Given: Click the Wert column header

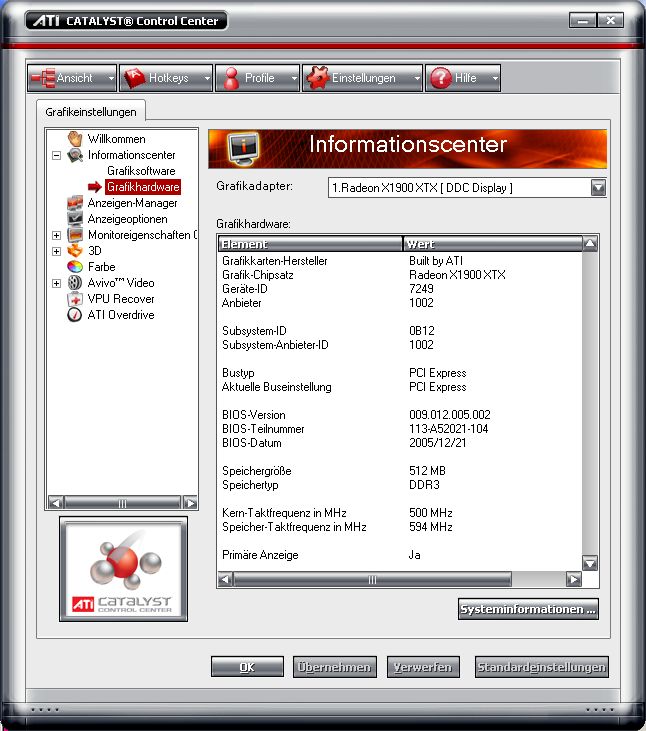Looking at the screenshot, I should pyautogui.click(x=493, y=244).
